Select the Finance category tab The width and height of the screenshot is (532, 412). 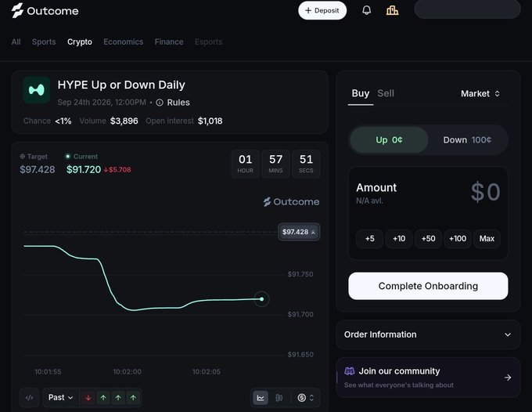tap(169, 42)
